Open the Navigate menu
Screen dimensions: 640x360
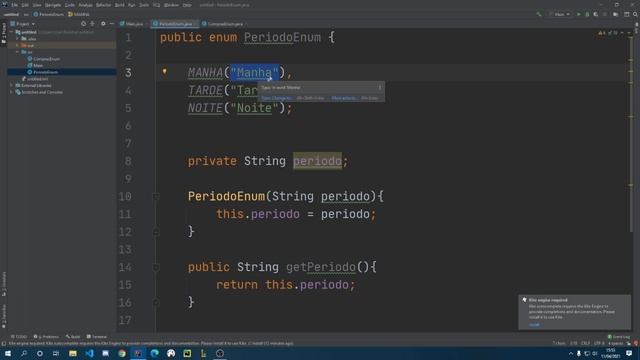click(53, 5)
